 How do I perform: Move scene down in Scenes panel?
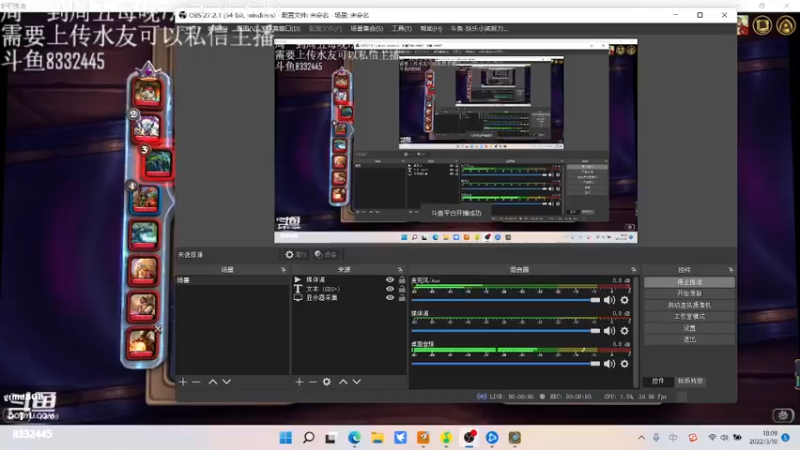coord(227,382)
